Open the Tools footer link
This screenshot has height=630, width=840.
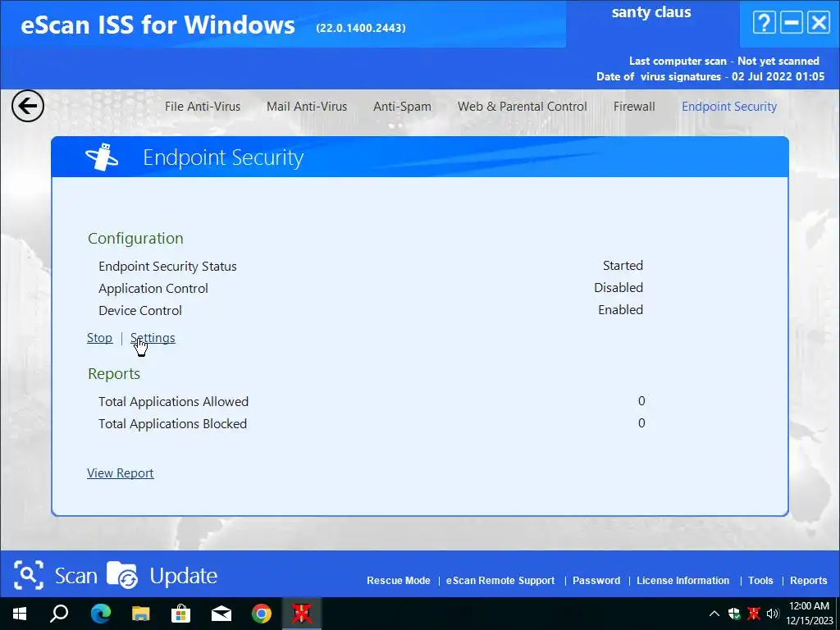pyautogui.click(x=760, y=581)
